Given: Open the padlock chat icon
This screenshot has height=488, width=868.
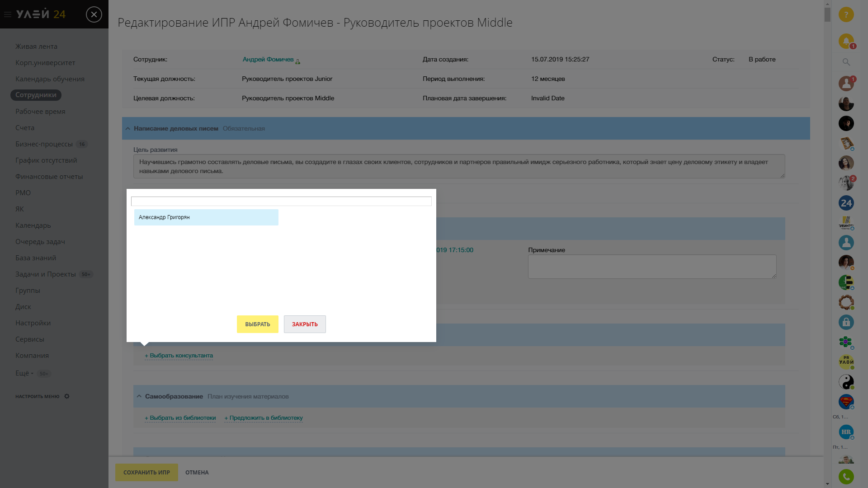Looking at the screenshot, I should click(x=846, y=322).
